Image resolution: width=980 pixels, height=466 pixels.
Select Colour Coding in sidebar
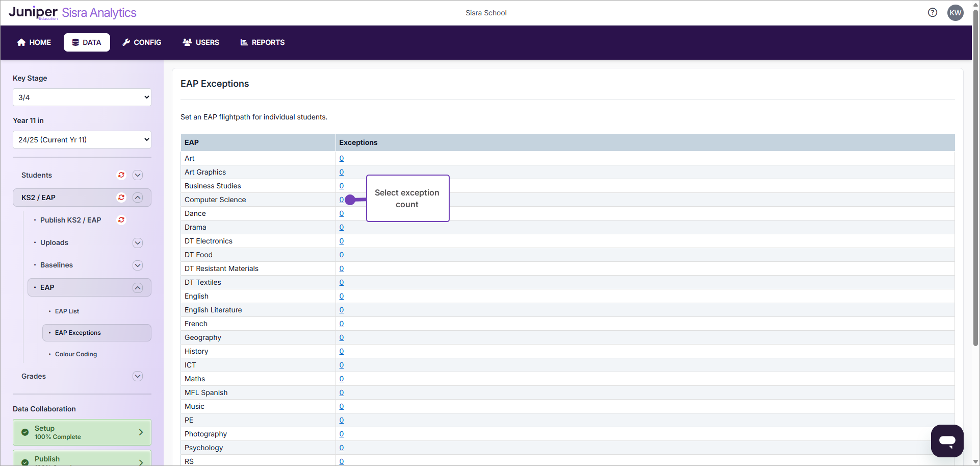pos(76,354)
